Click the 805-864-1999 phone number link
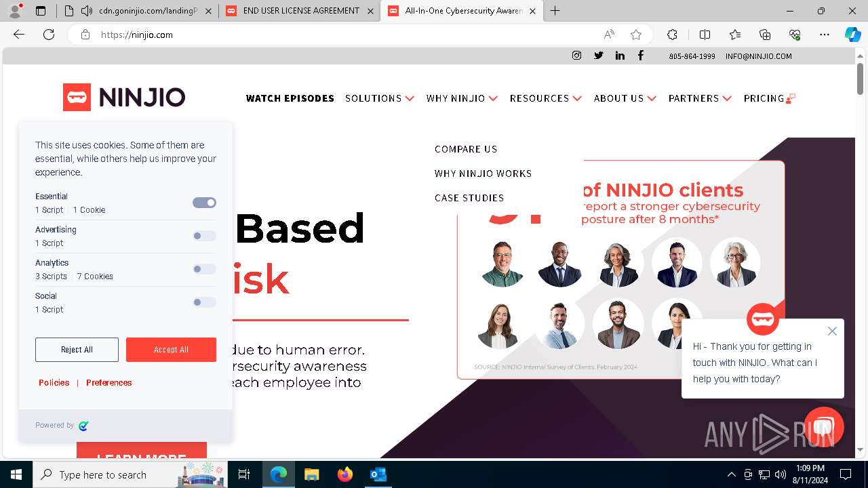 tap(692, 56)
